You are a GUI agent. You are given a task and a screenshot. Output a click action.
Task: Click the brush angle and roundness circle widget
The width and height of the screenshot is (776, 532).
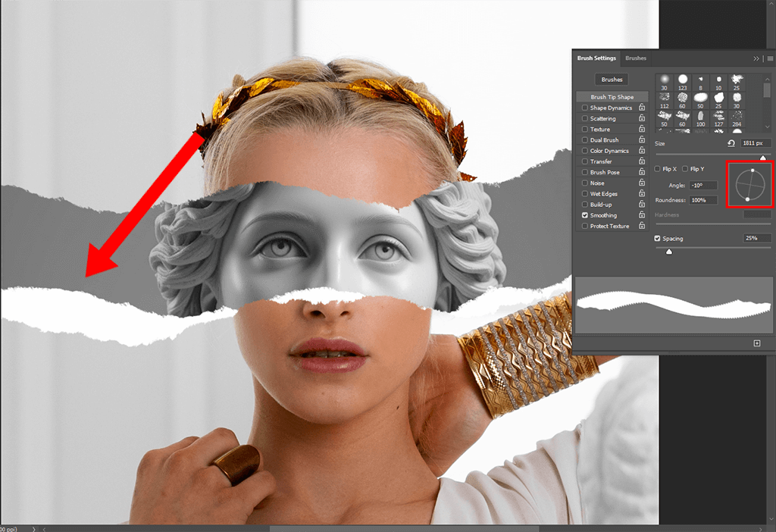749,185
